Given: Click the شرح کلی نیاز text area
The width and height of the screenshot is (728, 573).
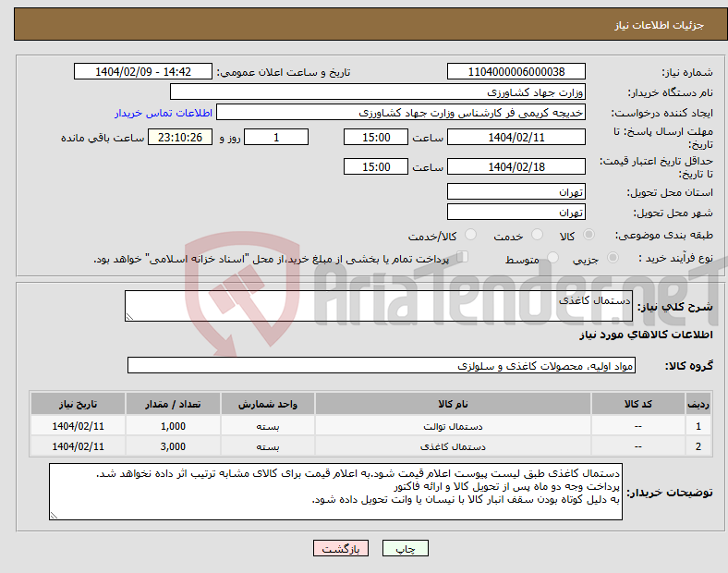Looking at the screenshot, I should pos(379,306).
